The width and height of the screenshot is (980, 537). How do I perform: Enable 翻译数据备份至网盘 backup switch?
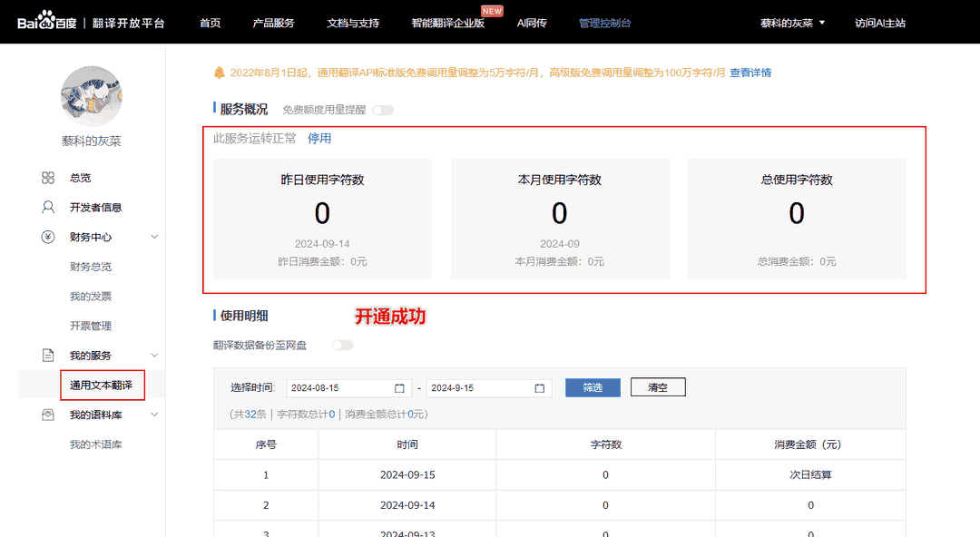click(343, 345)
